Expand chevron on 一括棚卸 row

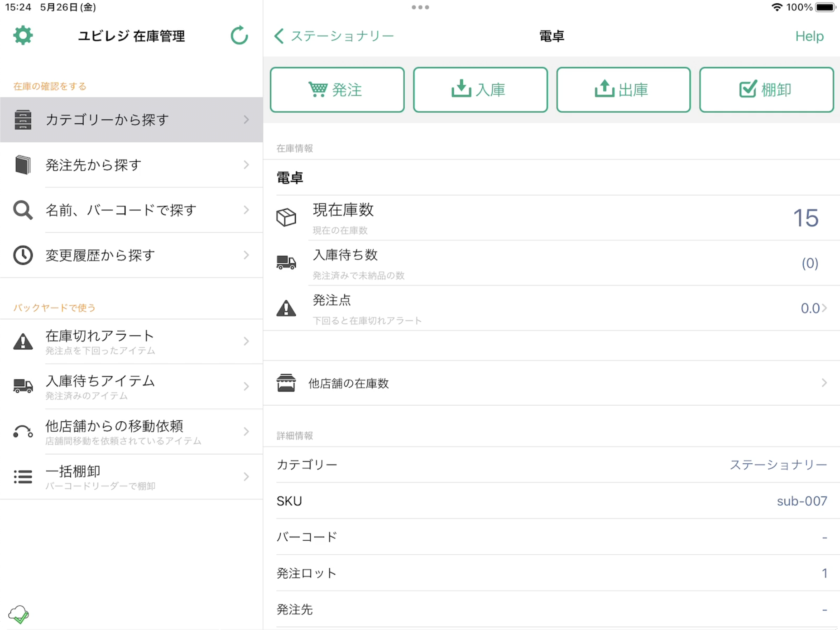click(246, 477)
